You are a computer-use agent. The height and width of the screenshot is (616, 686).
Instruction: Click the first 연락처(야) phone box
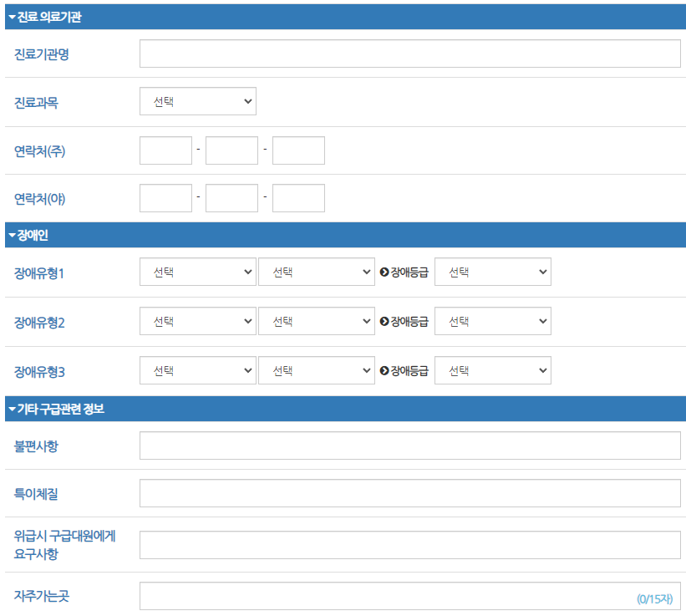pos(165,198)
